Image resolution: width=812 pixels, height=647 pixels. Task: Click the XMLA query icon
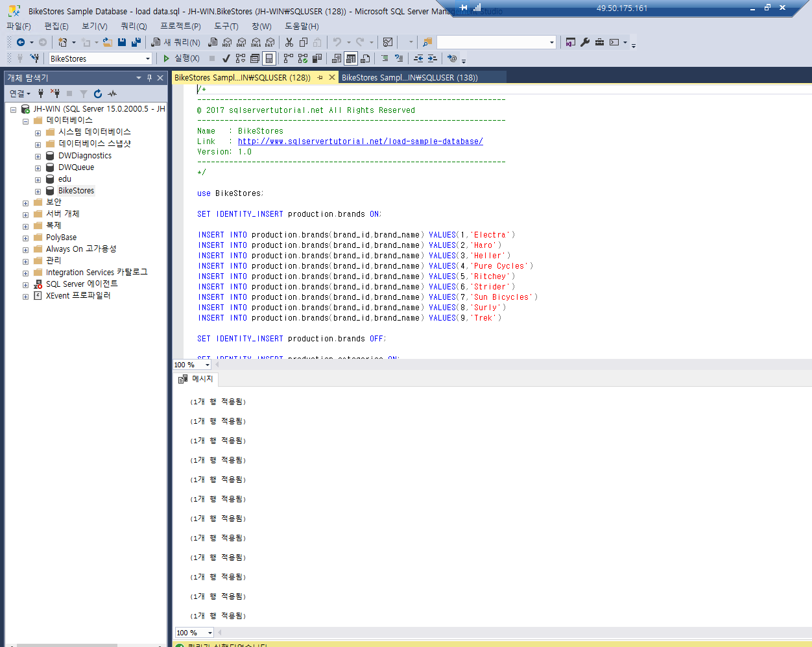click(x=256, y=42)
